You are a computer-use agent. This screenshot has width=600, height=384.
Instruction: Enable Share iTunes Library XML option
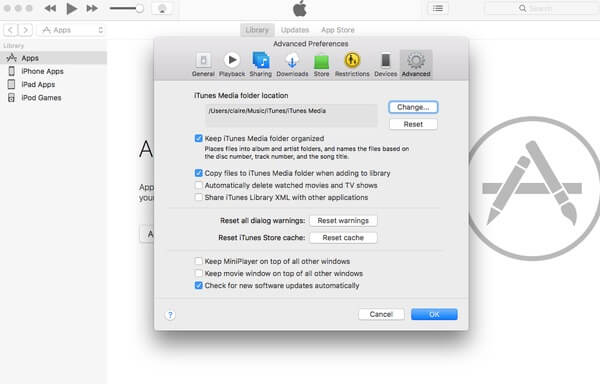click(x=198, y=197)
